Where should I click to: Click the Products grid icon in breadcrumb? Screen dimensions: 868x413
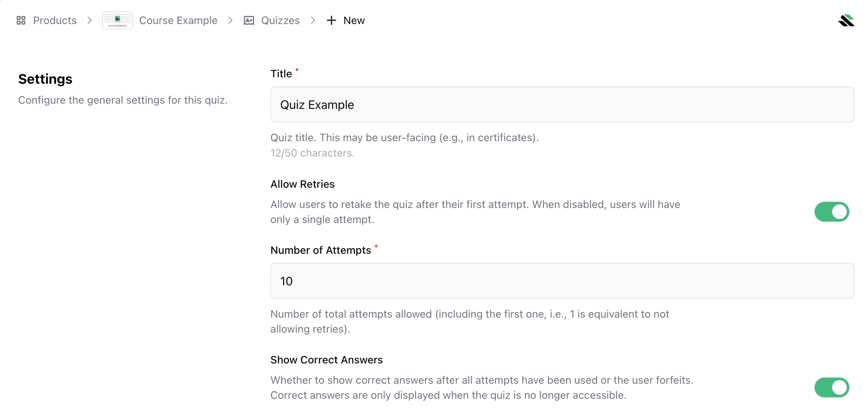(x=21, y=20)
